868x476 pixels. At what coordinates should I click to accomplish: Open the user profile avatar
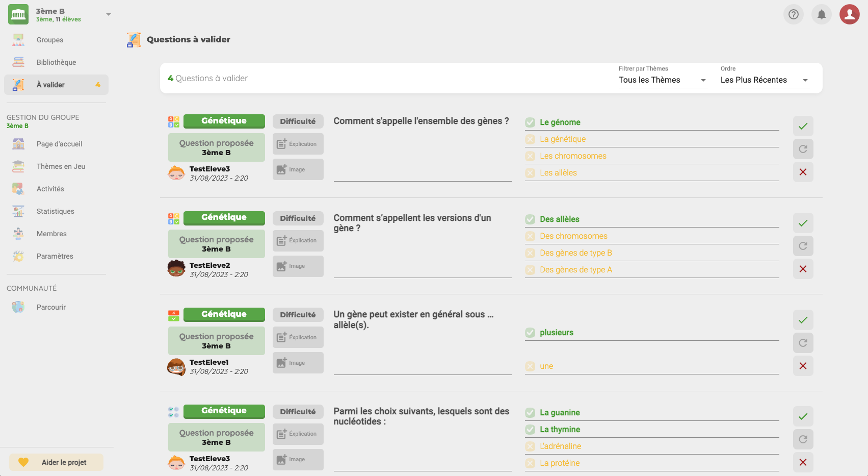(849, 14)
